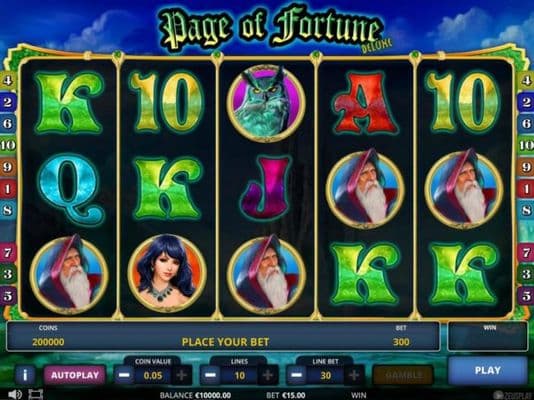
Task: Select the blue Q symbol on reel one
Action: click(x=71, y=189)
